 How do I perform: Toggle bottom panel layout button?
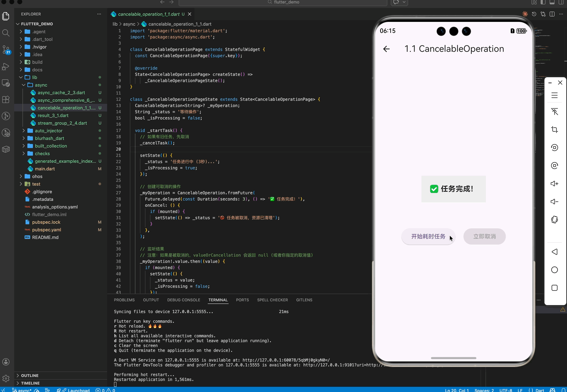(552, 2)
